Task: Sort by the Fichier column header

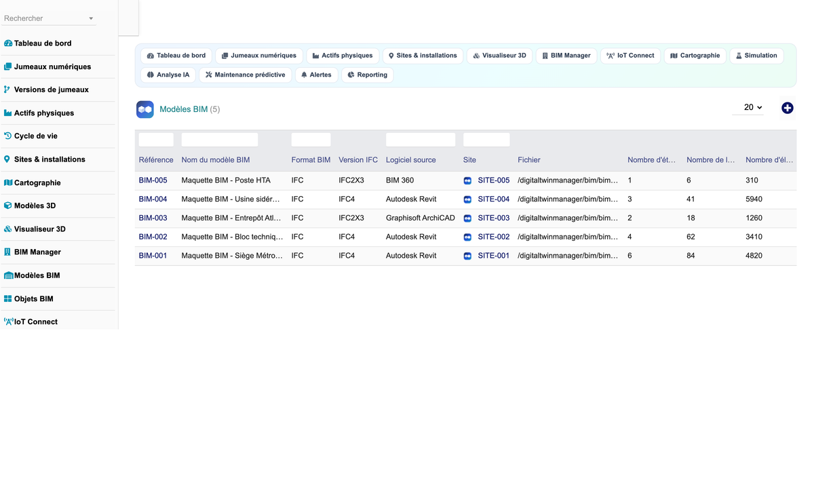Action: point(529,160)
